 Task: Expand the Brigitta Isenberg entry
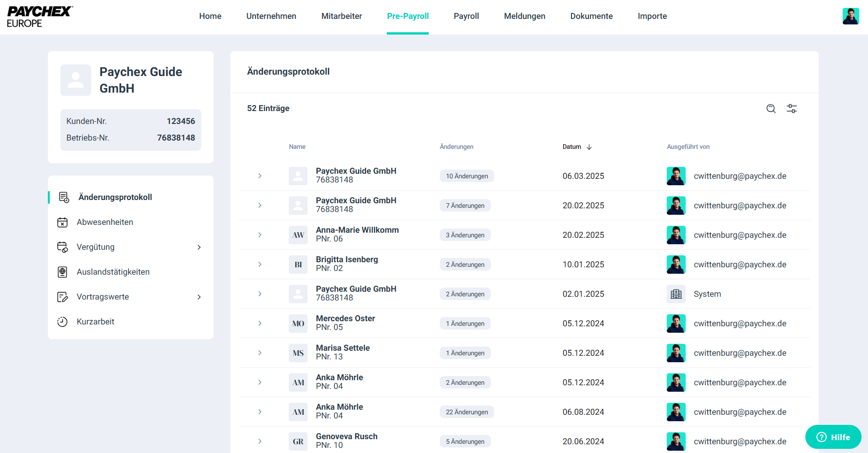[x=260, y=265]
